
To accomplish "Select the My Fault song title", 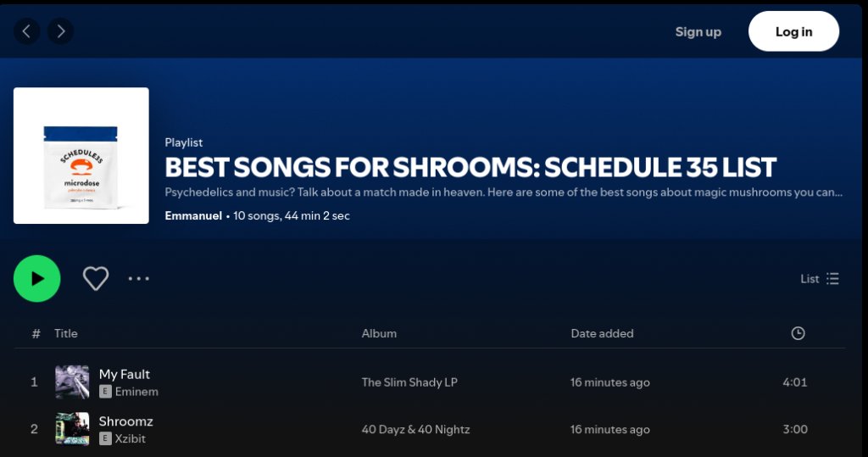I will [x=125, y=374].
